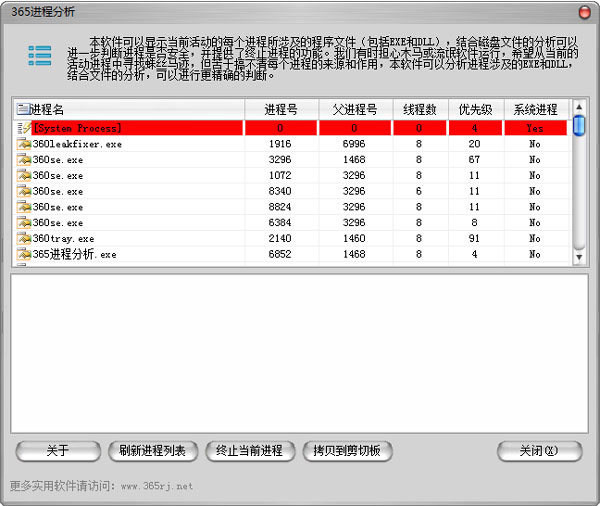Screen dimensions: 600x506
Task: Click process ID 6852
Action: click(x=280, y=254)
